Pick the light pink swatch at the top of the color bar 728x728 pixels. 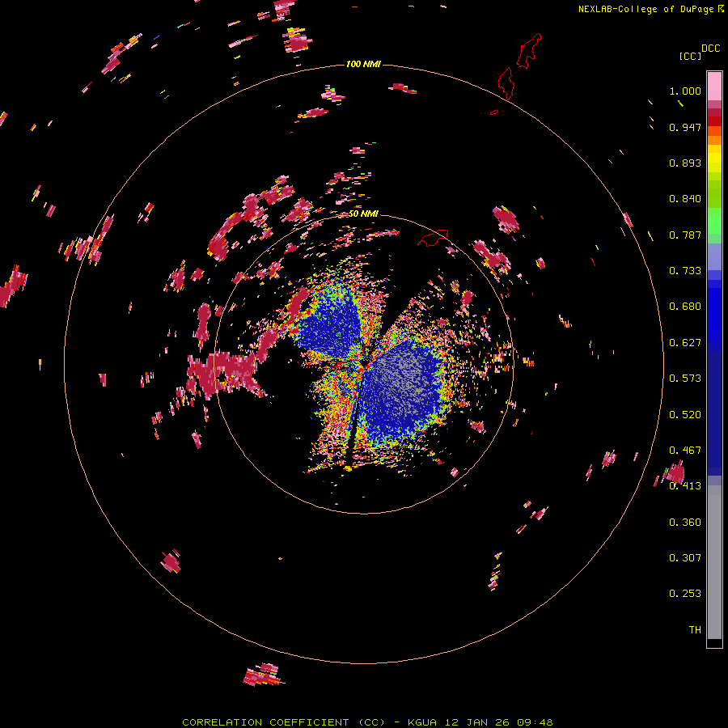714,86
